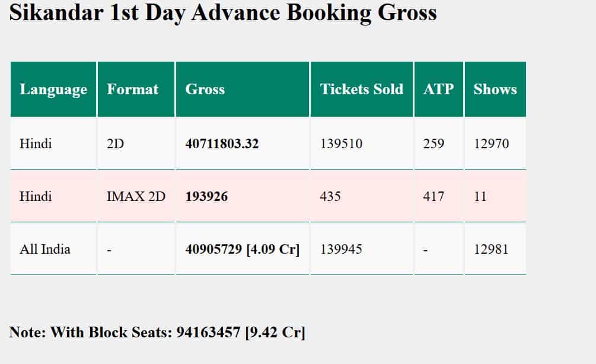Screen dimensions: 596x364
Task: Click the 2D format cell
Action: (x=116, y=143)
